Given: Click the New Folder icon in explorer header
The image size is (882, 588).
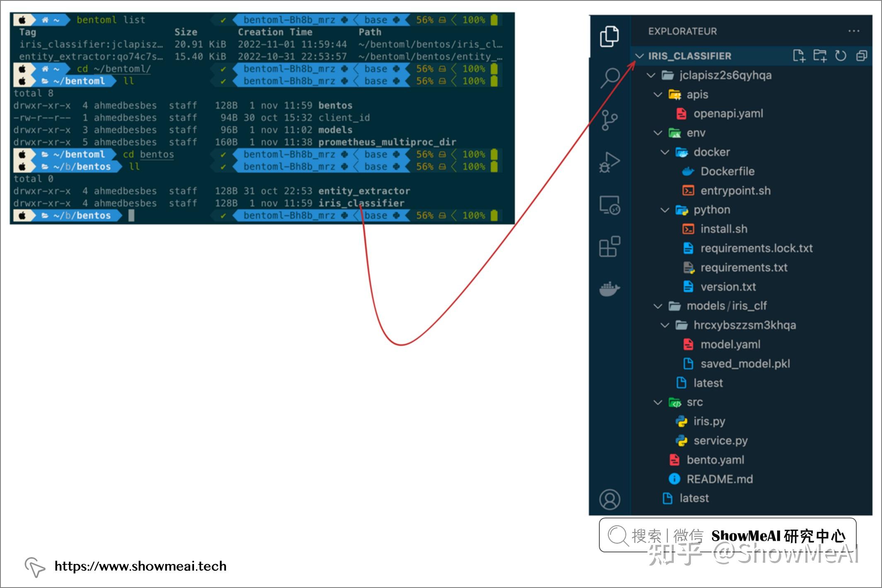Looking at the screenshot, I should (x=819, y=56).
